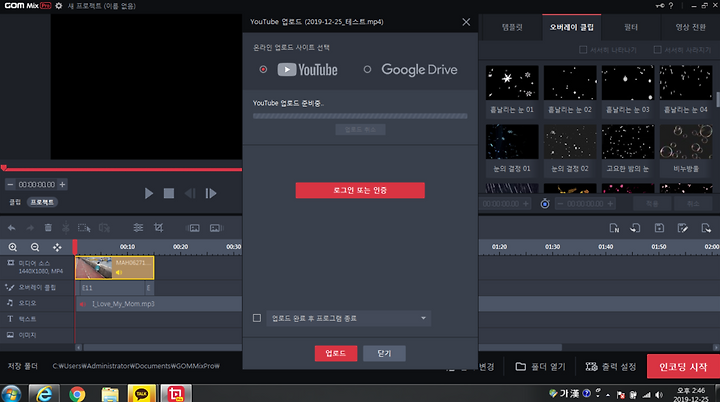
Task: Fit timeline to window icon
Action: [57, 247]
